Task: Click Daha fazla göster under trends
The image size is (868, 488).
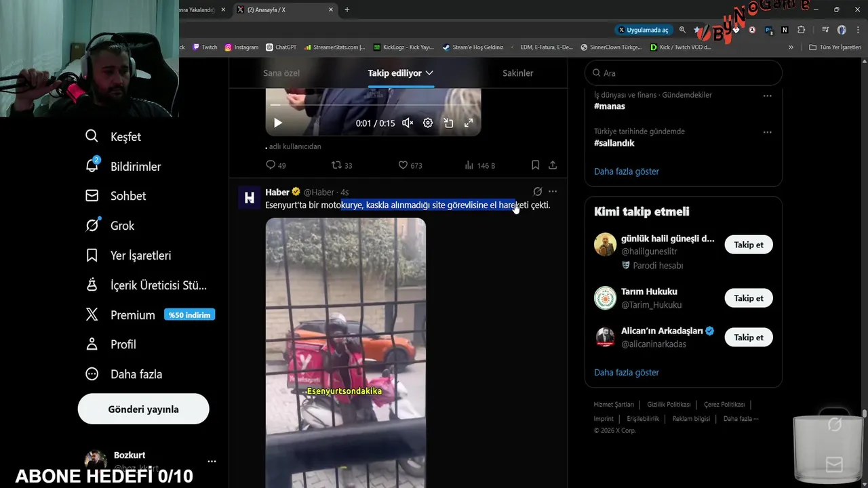Action: click(627, 171)
